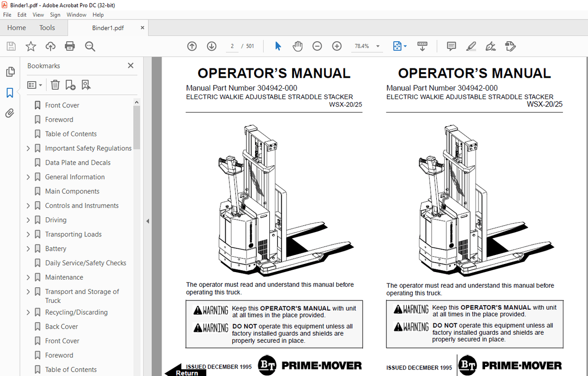Open the Page Thumbnails panel
588x376 pixels.
click(10, 71)
